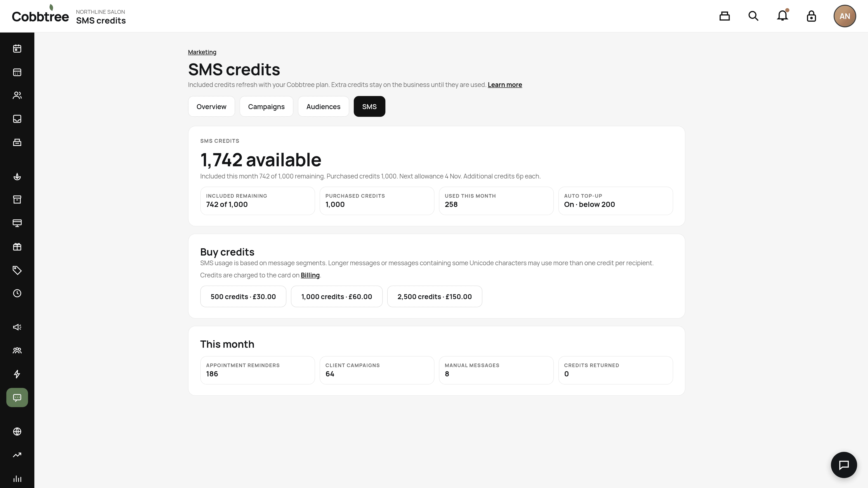Select the highlighted SMS message bubble icon
This screenshot has width=868, height=488.
point(17,397)
